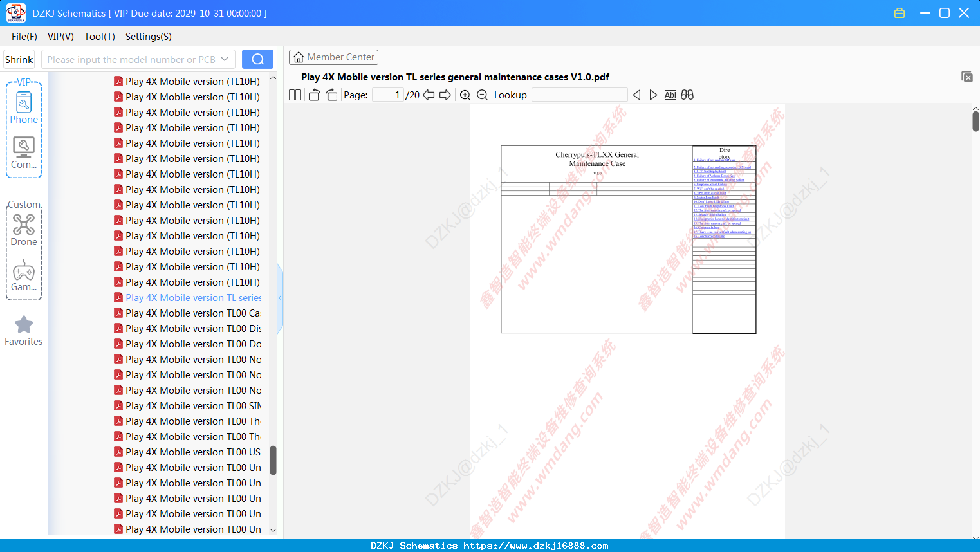Viewport: 980px width, 552px height.
Task: Open the Member Center
Action: pos(333,57)
